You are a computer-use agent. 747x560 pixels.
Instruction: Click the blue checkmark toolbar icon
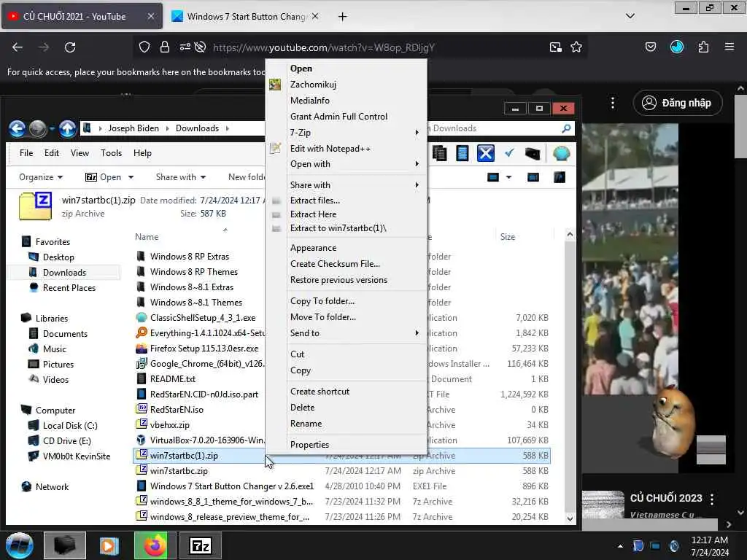509,153
